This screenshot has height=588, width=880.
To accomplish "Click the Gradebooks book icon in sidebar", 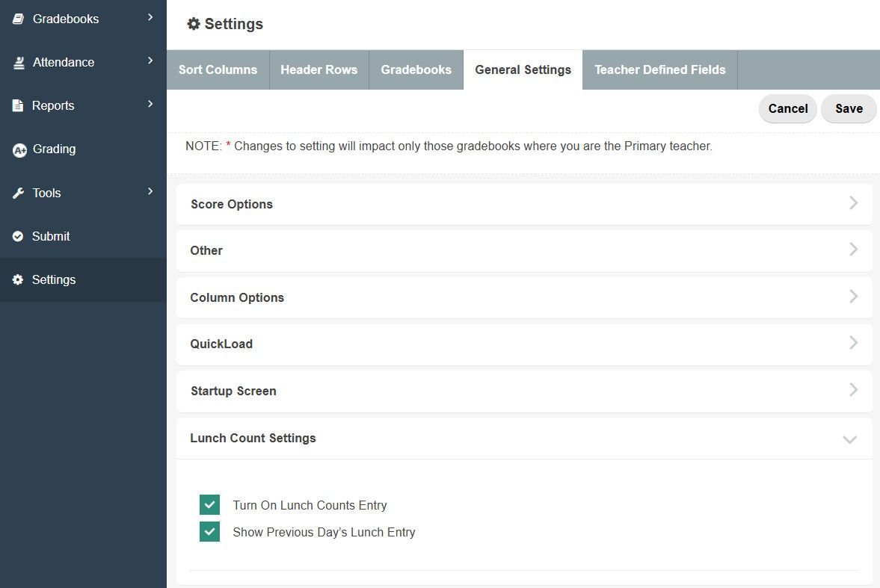I will click(18, 19).
